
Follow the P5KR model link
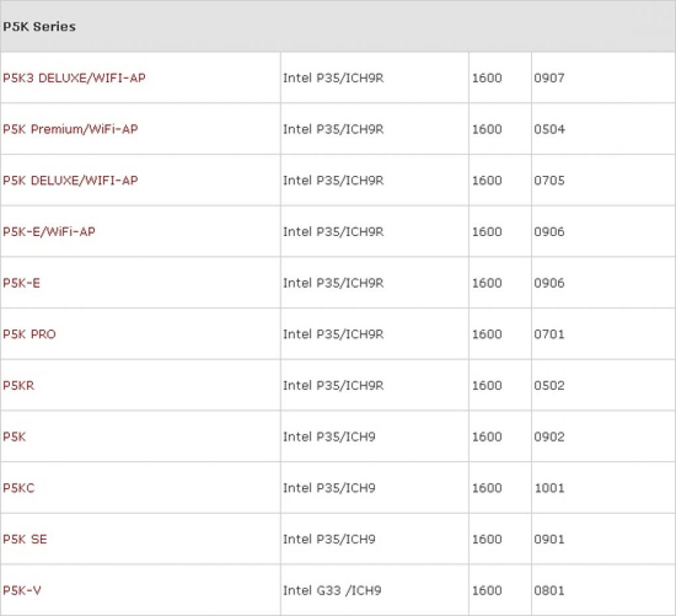click(x=19, y=385)
